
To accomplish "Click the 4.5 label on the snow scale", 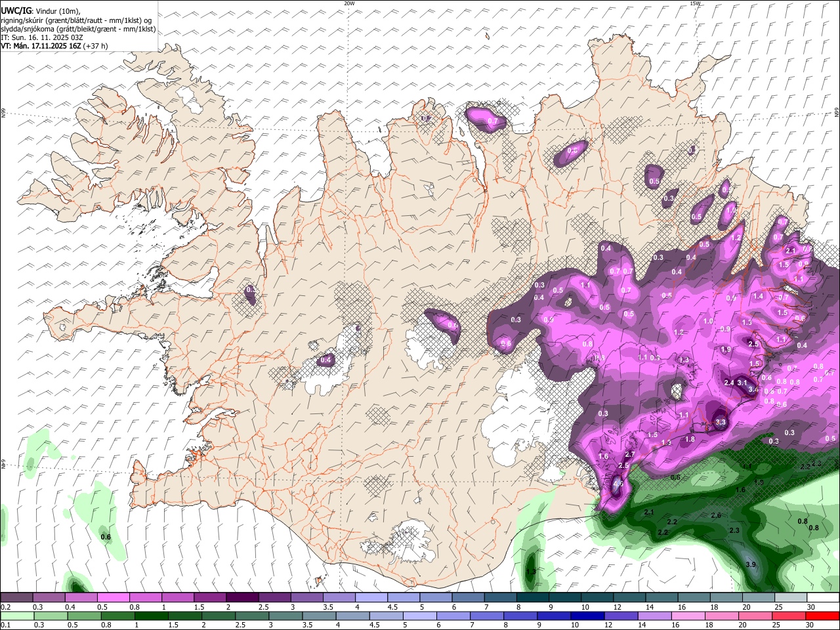I will click(393, 608).
